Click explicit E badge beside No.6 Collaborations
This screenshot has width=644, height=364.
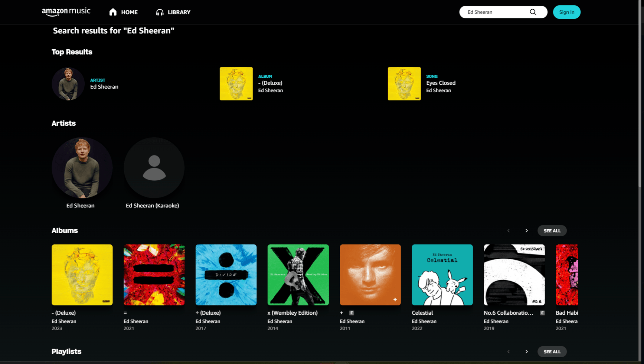[542, 313]
